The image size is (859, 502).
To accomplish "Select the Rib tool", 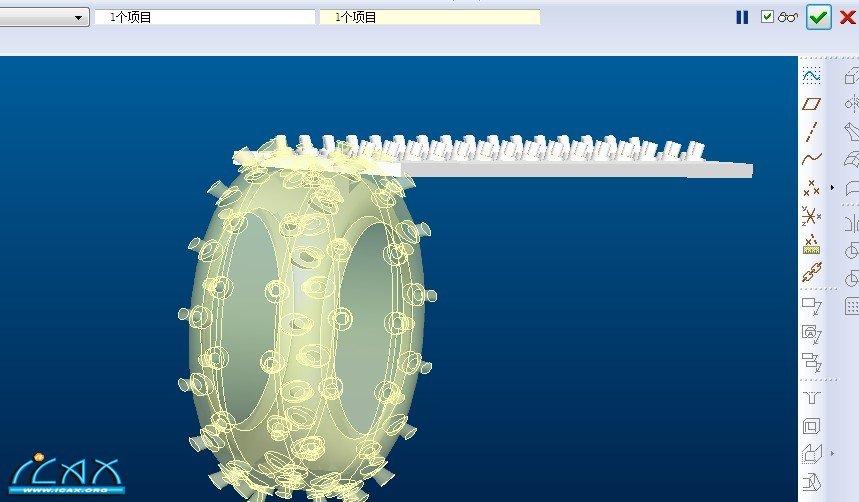I will [x=811, y=454].
